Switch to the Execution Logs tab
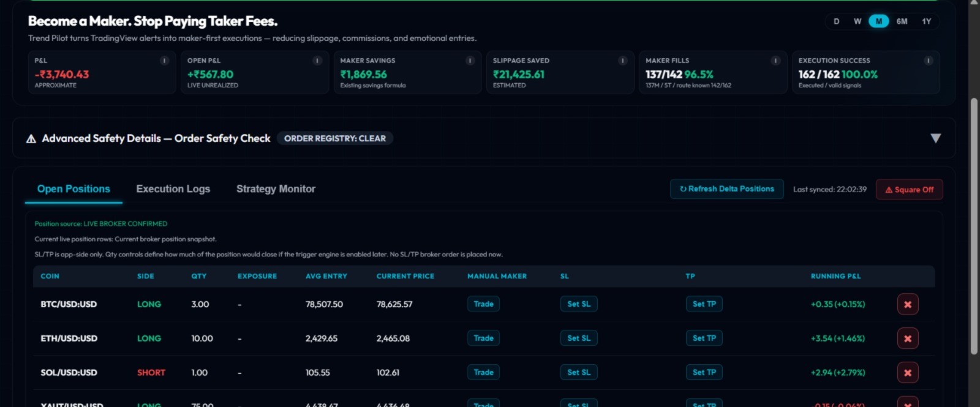 (173, 189)
